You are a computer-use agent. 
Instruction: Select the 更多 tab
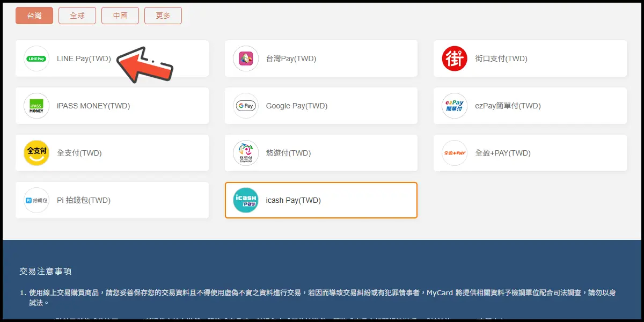[x=163, y=16]
